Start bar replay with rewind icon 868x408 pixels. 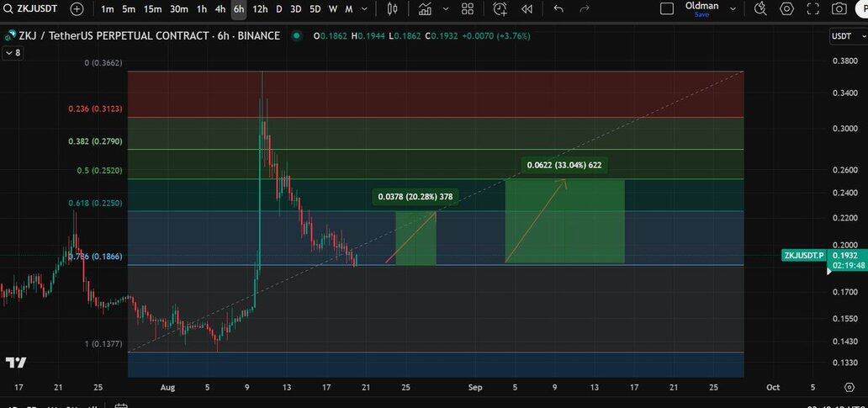pyautogui.click(x=527, y=9)
